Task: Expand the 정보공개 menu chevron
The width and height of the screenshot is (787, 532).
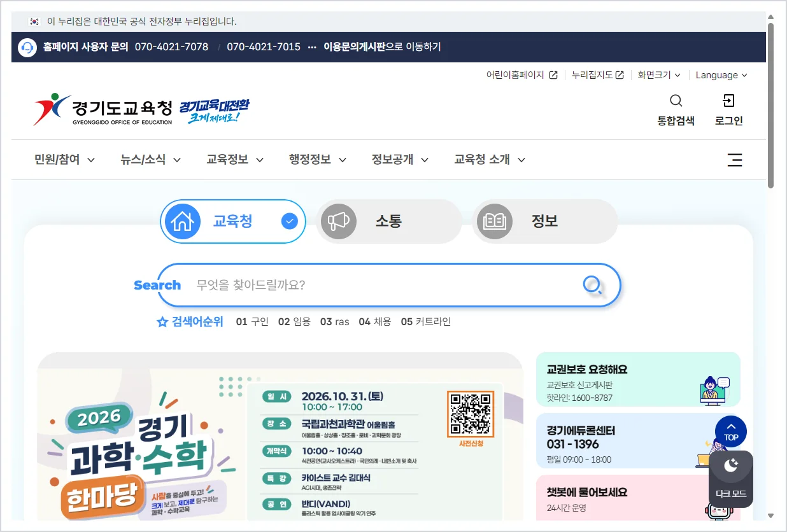Action: (425, 160)
